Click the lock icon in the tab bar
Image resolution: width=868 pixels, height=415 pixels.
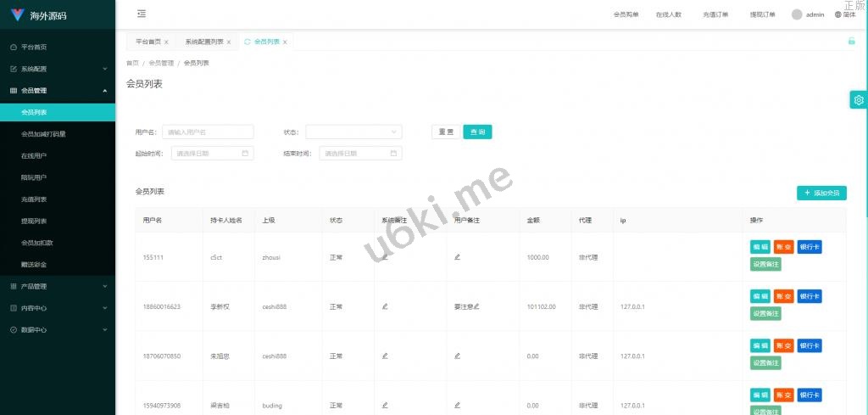851,41
